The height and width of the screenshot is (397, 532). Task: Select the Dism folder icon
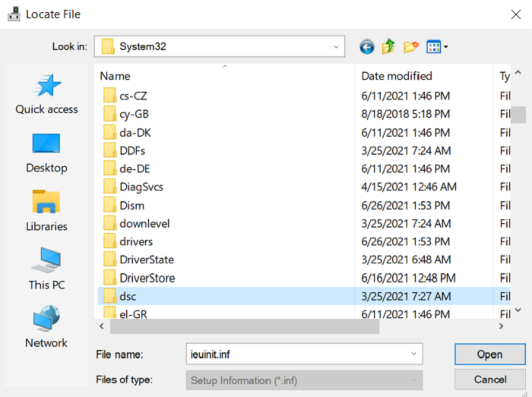(109, 205)
